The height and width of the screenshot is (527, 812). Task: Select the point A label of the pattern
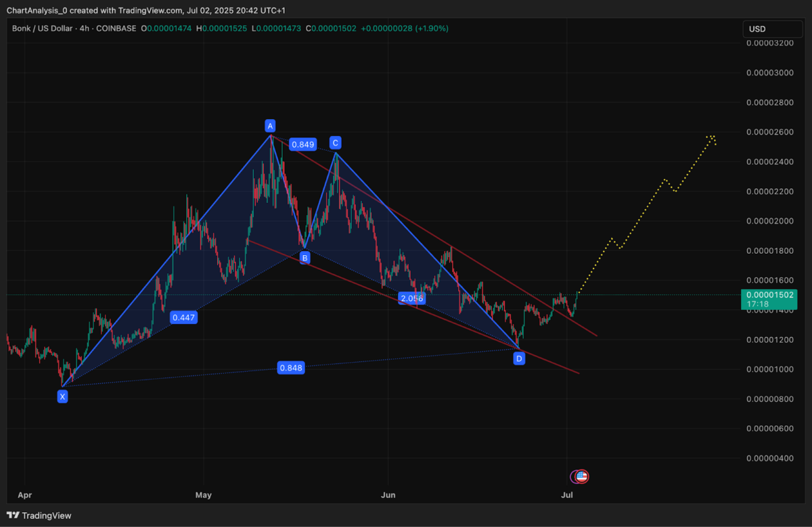[270, 125]
